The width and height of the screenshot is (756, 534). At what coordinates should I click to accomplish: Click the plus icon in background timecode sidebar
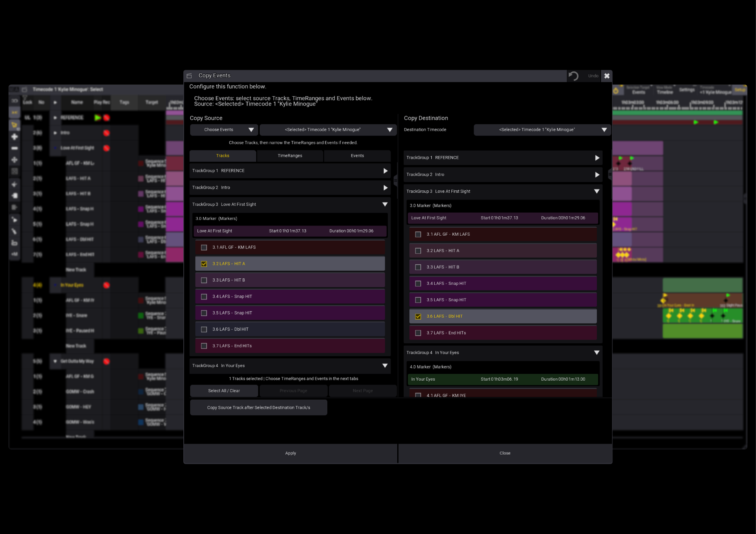click(14, 137)
